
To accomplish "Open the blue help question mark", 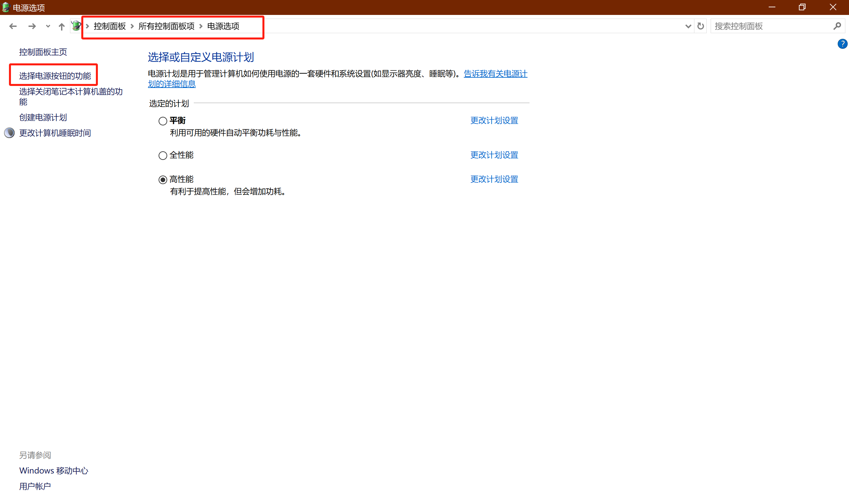I will tap(842, 44).
